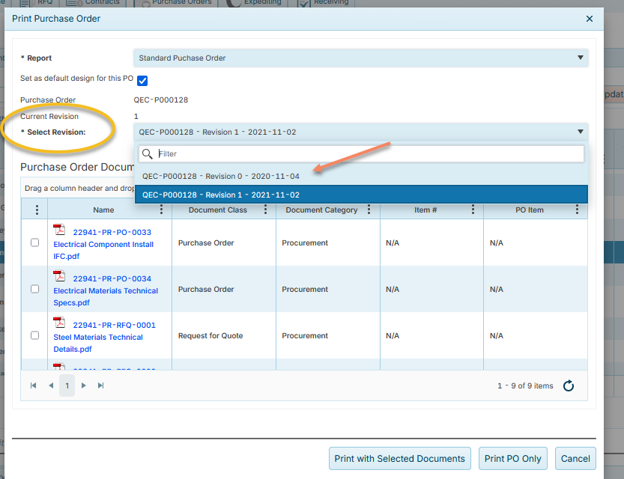
Task: Choose Revision 0 - 2020-11-04 option
Action: pyautogui.click(x=361, y=176)
